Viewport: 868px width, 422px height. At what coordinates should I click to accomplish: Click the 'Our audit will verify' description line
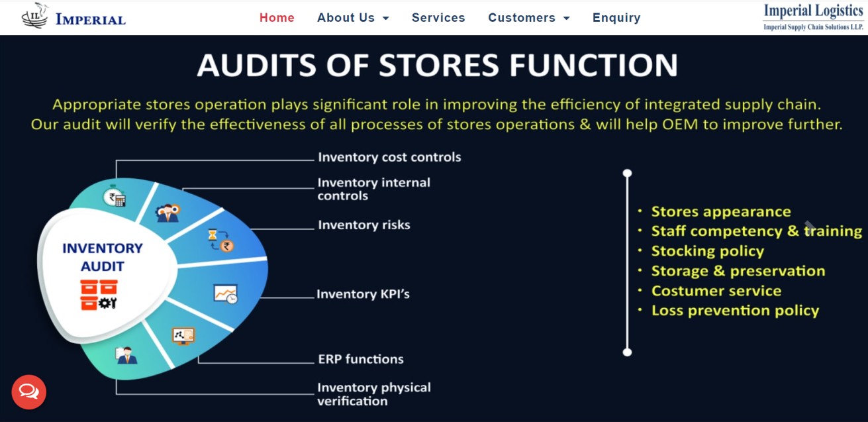(x=437, y=124)
